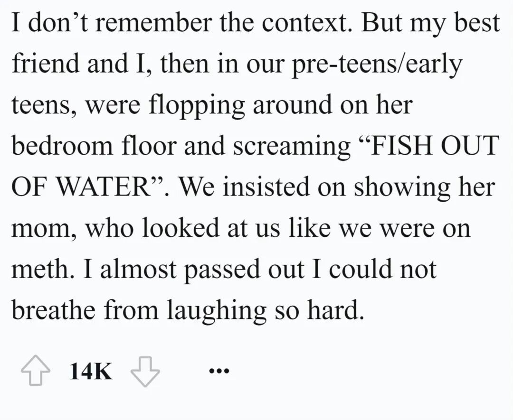513x420 pixels.
Task: Click the capitalized text "OF WATER"
Action: click(x=79, y=187)
